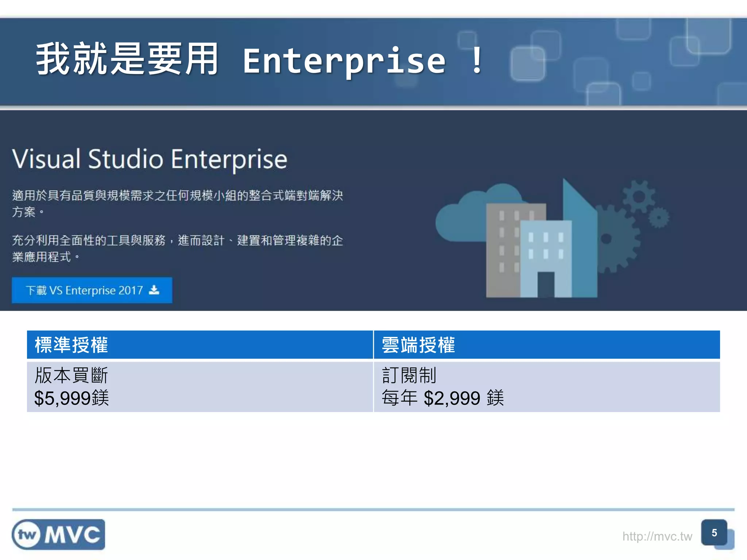Select the Visual Studio Enterprise heading
This screenshot has width=747, height=560.
tap(150, 159)
